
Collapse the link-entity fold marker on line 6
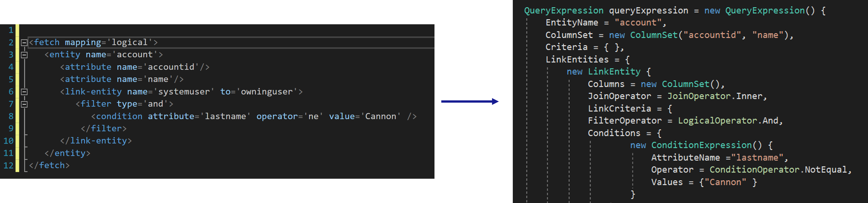pyautogui.click(x=24, y=92)
